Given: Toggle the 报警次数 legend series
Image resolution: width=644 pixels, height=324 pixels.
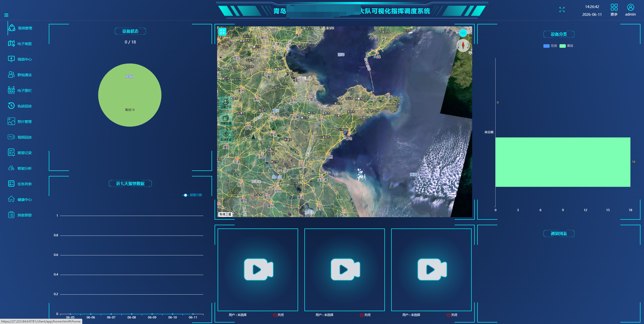Looking at the screenshot, I should coord(192,195).
